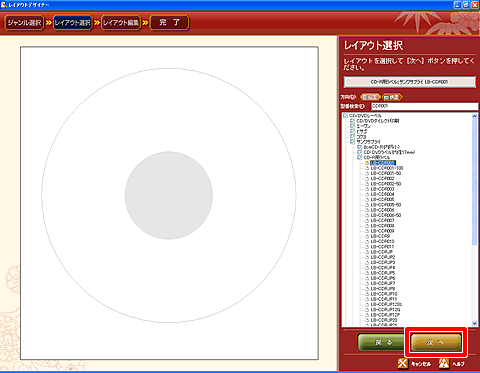Select layout LB-CDRJP12P
The image size is (480, 373).
(385, 315)
